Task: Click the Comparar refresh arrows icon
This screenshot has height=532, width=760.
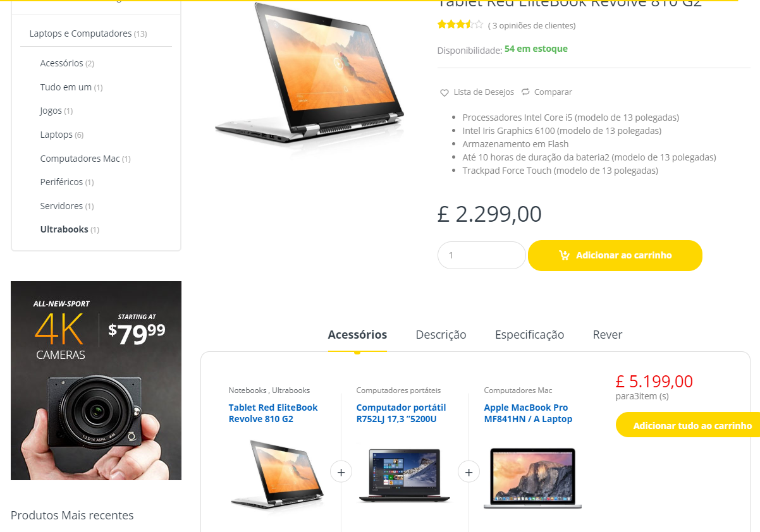Action: click(x=525, y=92)
